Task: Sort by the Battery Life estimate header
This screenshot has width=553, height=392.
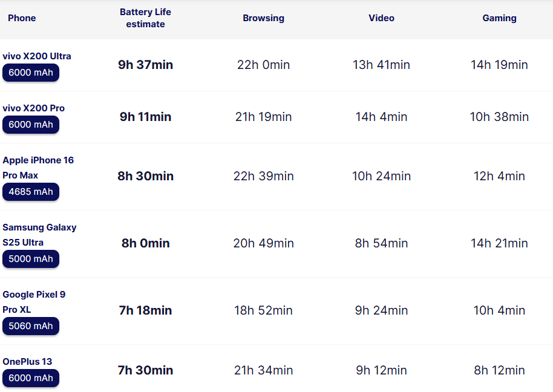Action: [145, 18]
